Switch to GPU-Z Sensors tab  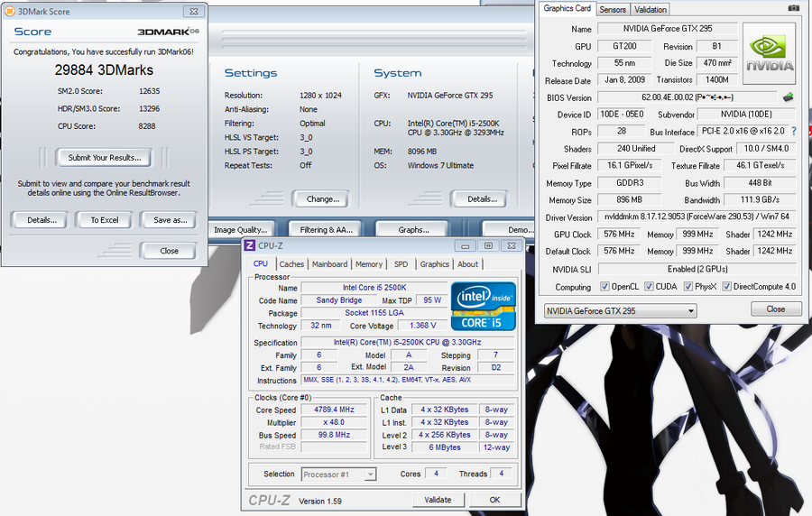point(613,9)
